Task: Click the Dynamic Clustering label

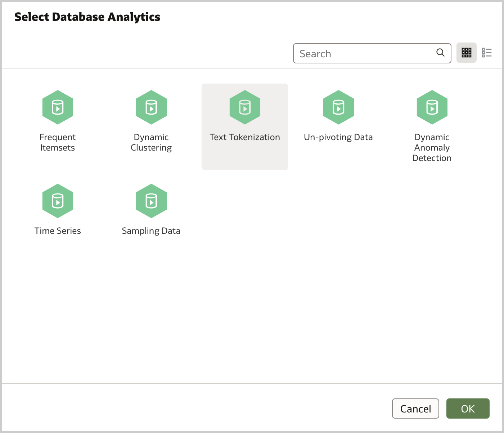Action: [151, 142]
